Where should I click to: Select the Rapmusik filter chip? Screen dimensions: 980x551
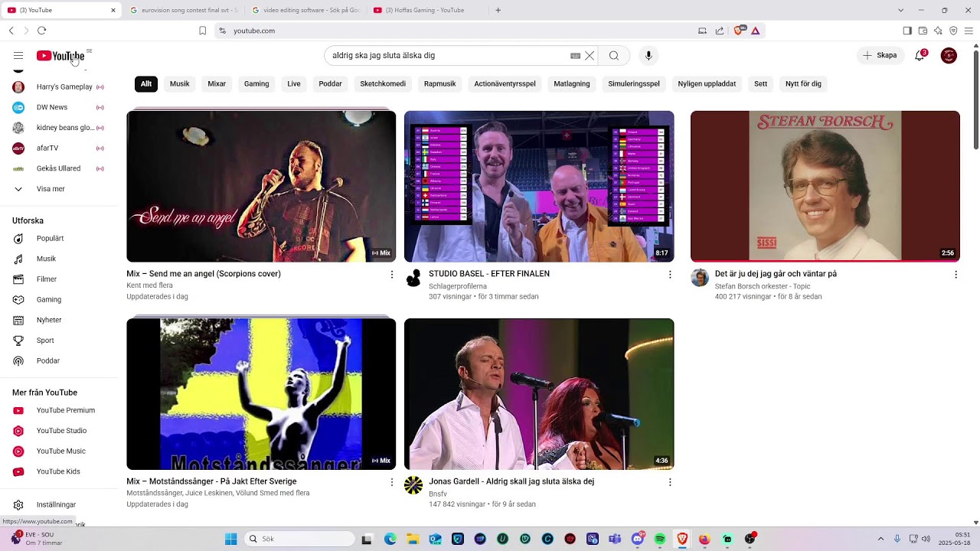[x=440, y=84]
